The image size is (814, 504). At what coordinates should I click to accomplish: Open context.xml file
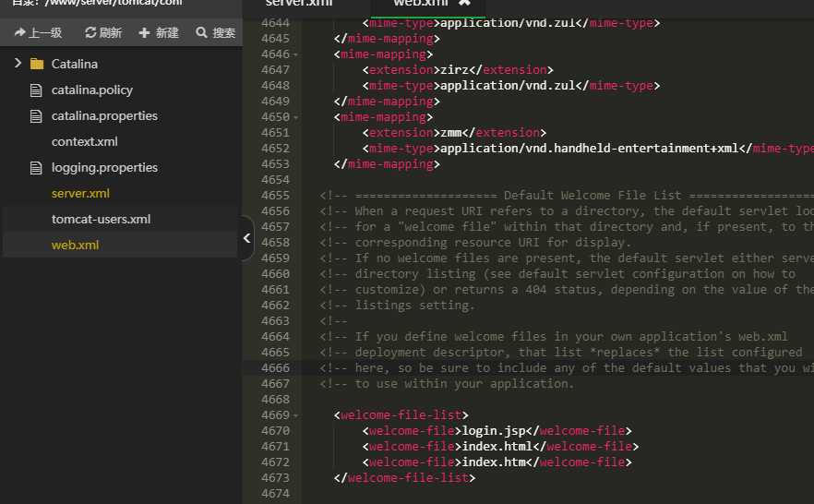click(x=85, y=142)
